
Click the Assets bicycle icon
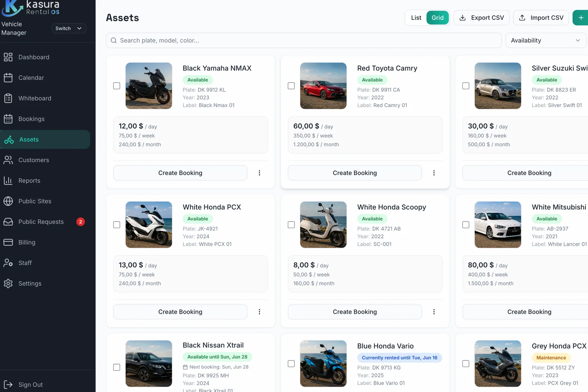[x=9, y=140]
